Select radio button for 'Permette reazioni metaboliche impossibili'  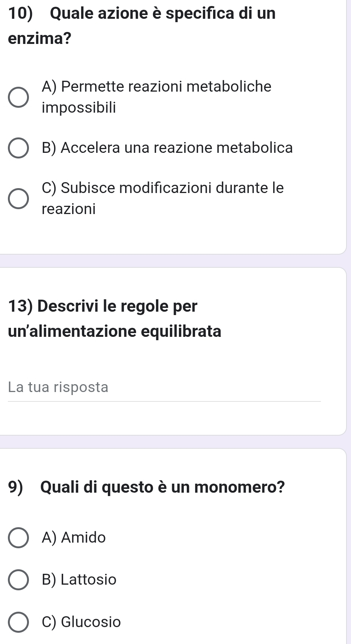[18, 98]
